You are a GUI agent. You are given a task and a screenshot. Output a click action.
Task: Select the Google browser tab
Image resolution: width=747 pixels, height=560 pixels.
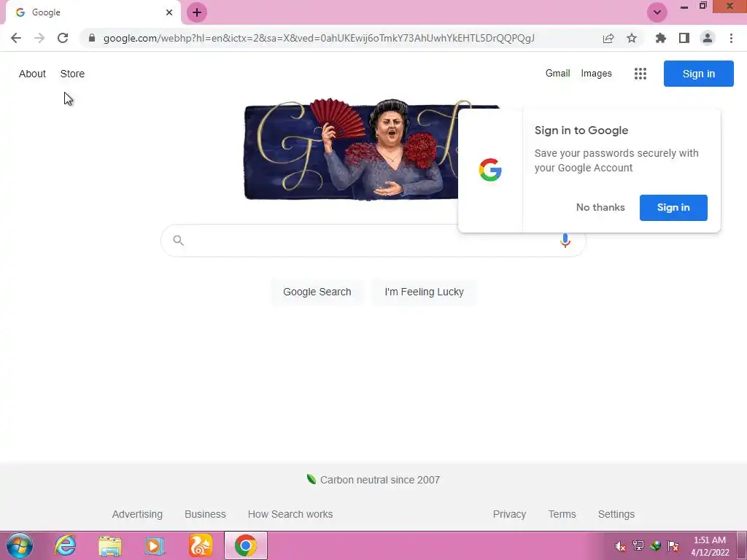coord(93,13)
